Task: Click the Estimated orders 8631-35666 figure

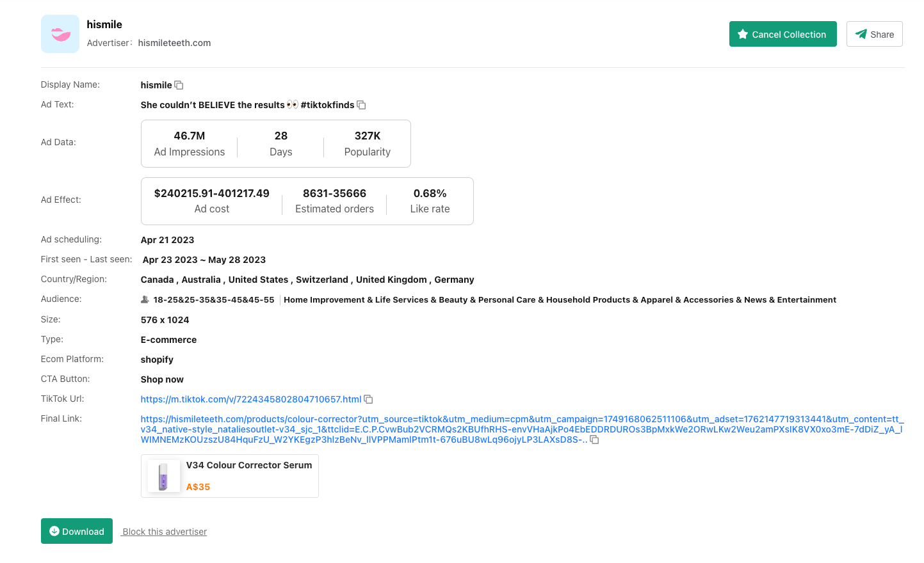Action: click(x=334, y=193)
